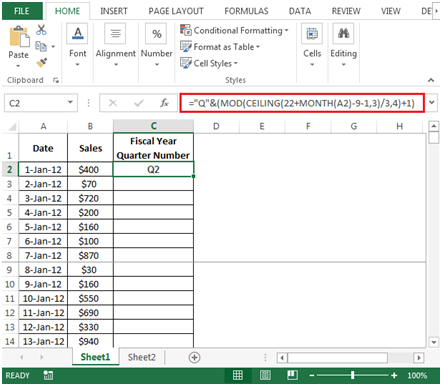Open the Name Box dropdown arrow
The image size is (442, 386).
pyautogui.click(x=70, y=103)
